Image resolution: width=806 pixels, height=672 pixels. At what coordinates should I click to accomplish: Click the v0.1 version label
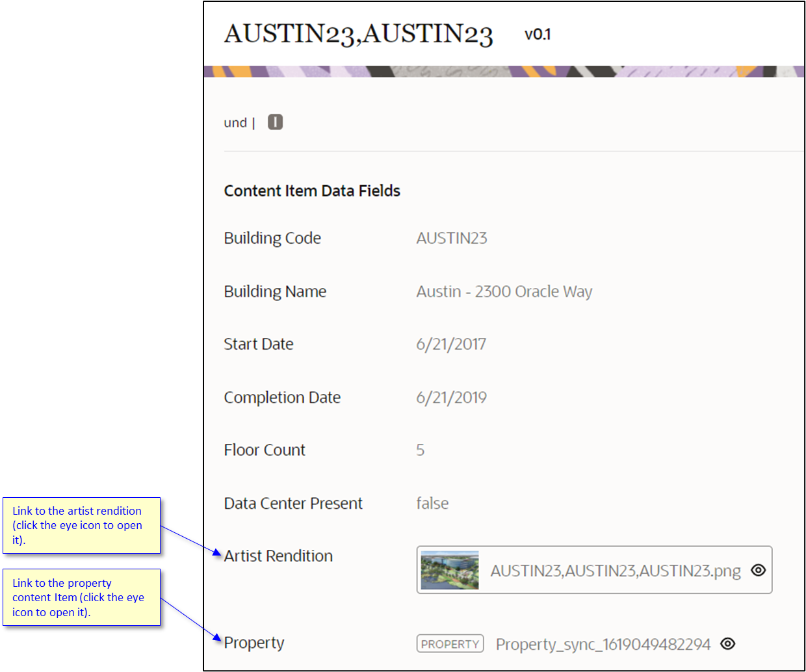click(x=538, y=34)
